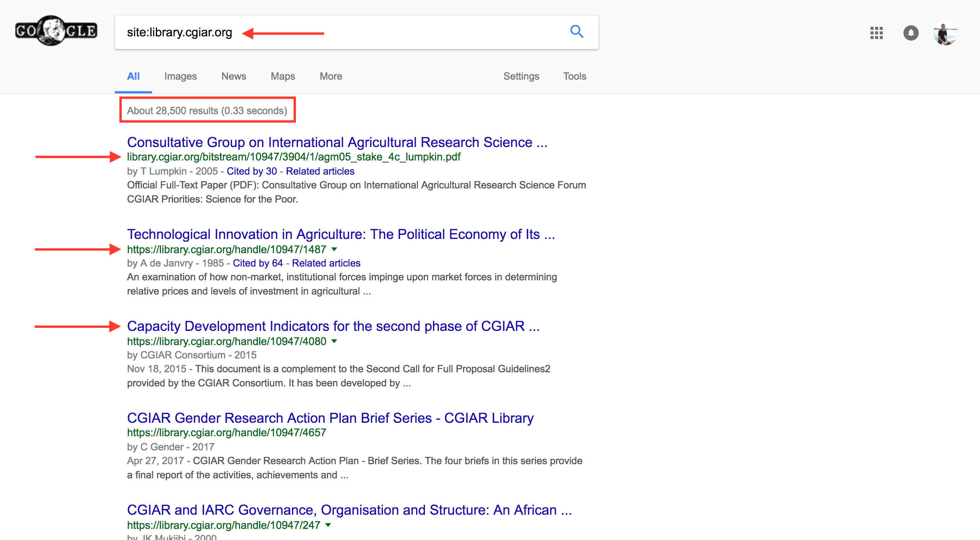Screen dimensions: 980x540
Task: Switch to the Images tab
Action: tap(180, 76)
